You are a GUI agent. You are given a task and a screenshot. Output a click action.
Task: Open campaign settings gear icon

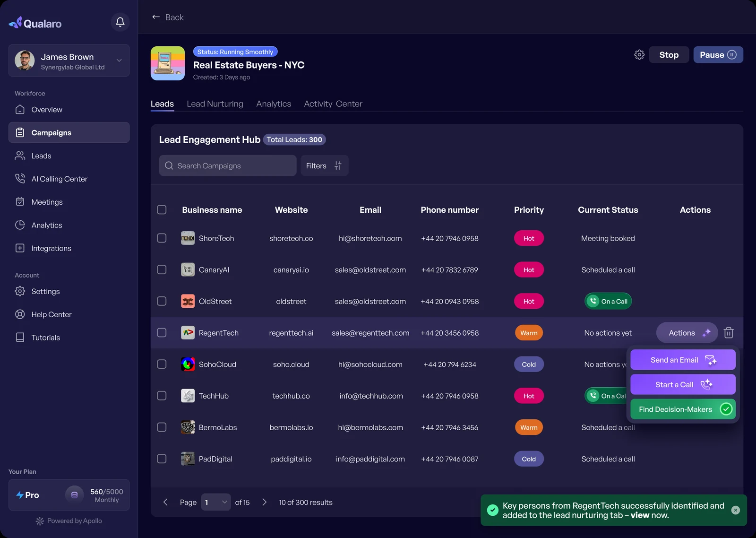click(639, 55)
